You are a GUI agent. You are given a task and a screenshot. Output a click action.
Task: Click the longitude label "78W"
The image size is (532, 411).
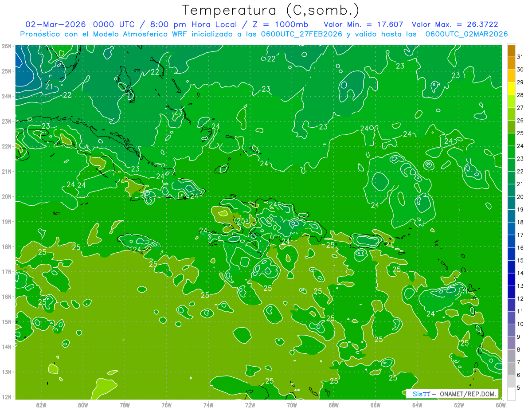(x=125, y=405)
